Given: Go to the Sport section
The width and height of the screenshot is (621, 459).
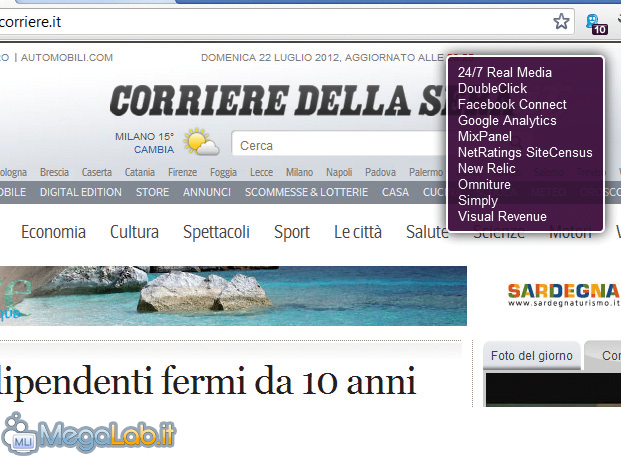Looking at the screenshot, I should pos(292,233).
